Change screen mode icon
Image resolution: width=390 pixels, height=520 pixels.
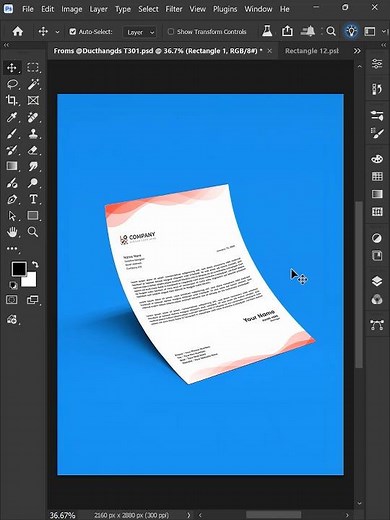point(32,300)
